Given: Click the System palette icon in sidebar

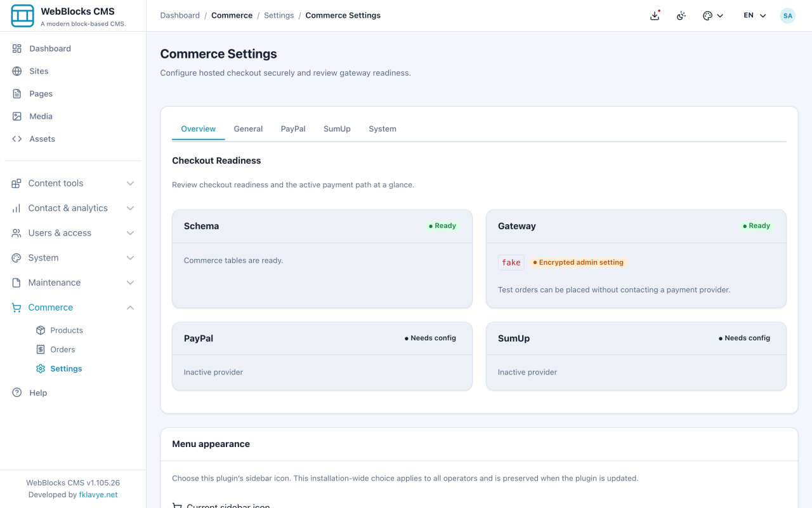Looking at the screenshot, I should point(16,258).
